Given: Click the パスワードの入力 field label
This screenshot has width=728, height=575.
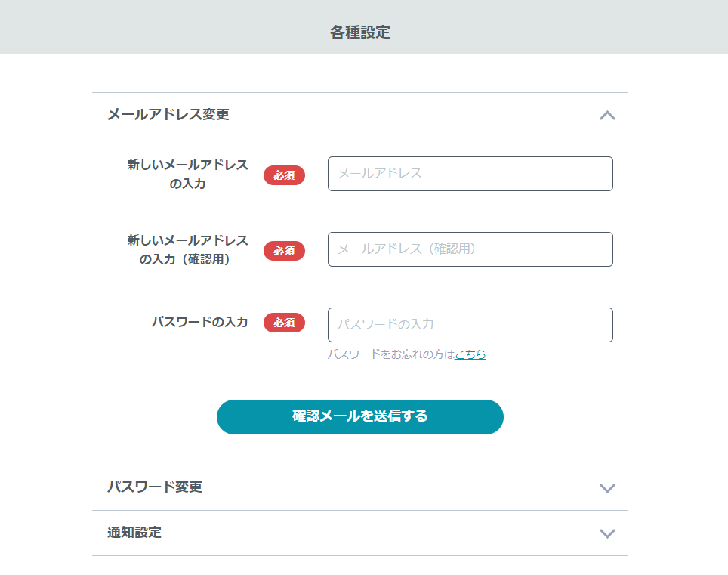Looking at the screenshot, I should (199, 322).
